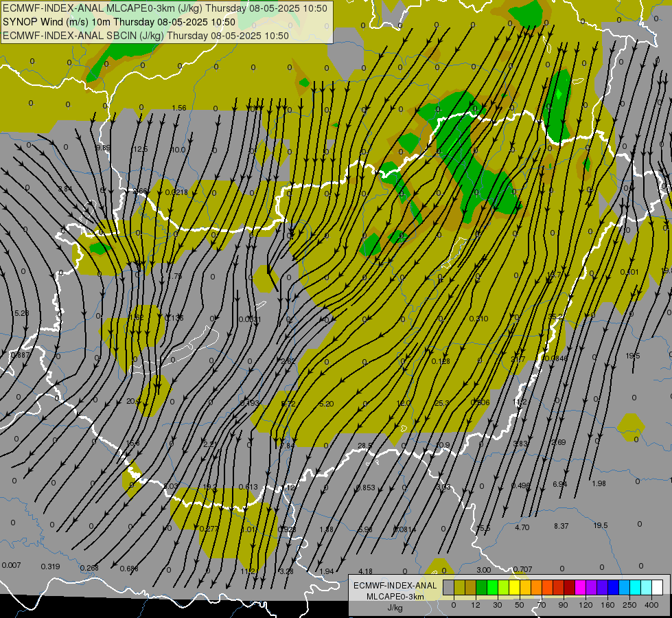Click the station value '0.319'
The height and width of the screenshot is (618, 672).
(51, 566)
